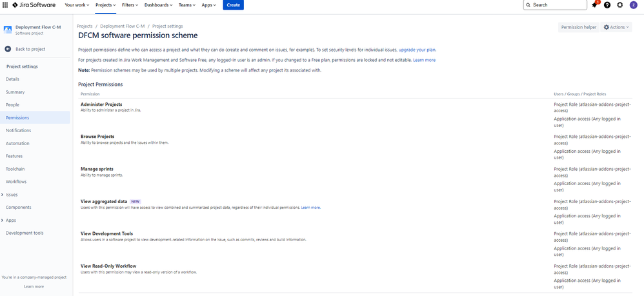Viewport: 644px width, 296px height.
Task: Click the Project settings breadcrumb
Action: click(168, 26)
